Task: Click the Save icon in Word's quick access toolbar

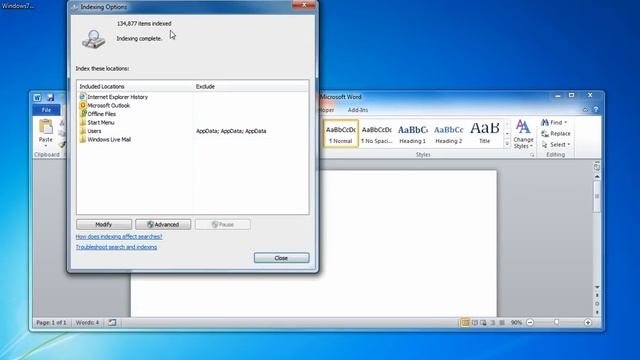Action: pos(51,97)
